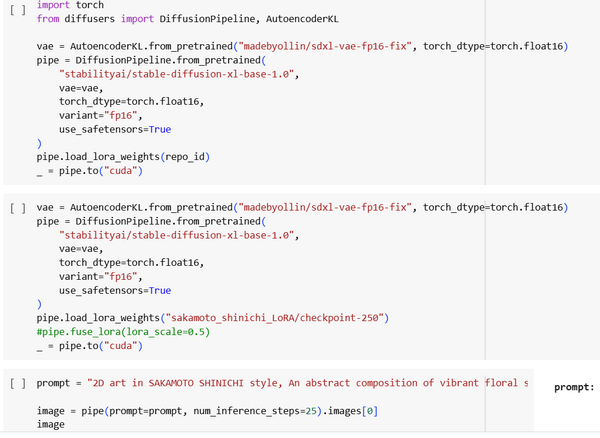Click use_safetensors=True in the first cell
This screenshot has width=600, height=438.
(114, 129)
